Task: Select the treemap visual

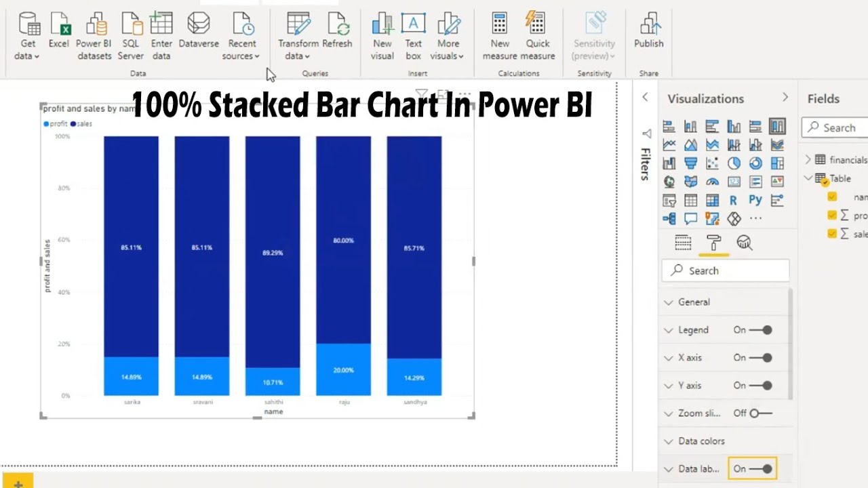Action: (x=777, y=163)
